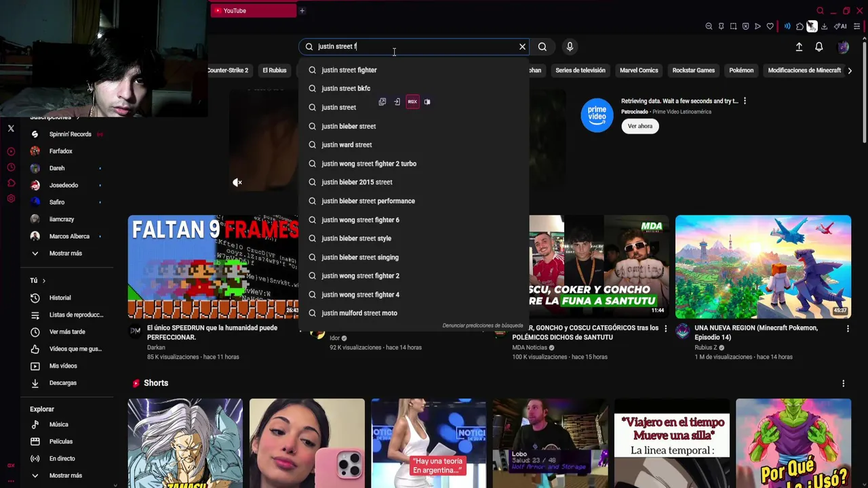868x488 pixels.
Task: Select suggestion 'justin street bkfc'
Action: (413, 88)
